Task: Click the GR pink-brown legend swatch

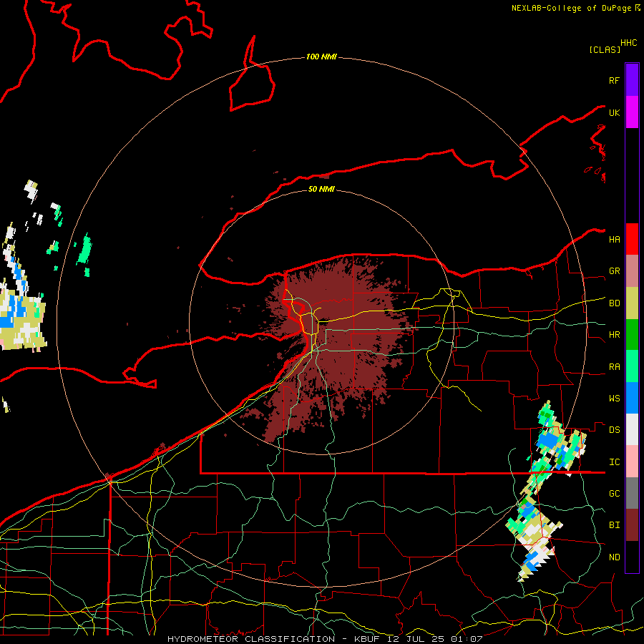Action: (x=632, y=271)
